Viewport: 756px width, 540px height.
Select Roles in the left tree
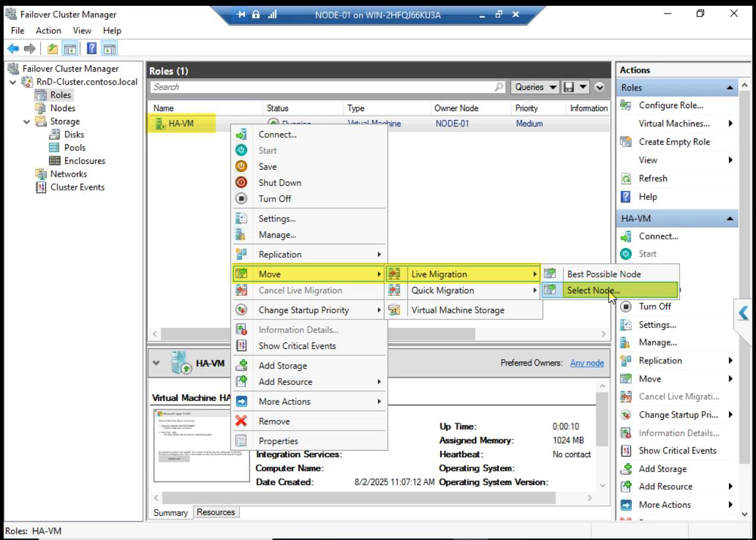pos(60,95)
